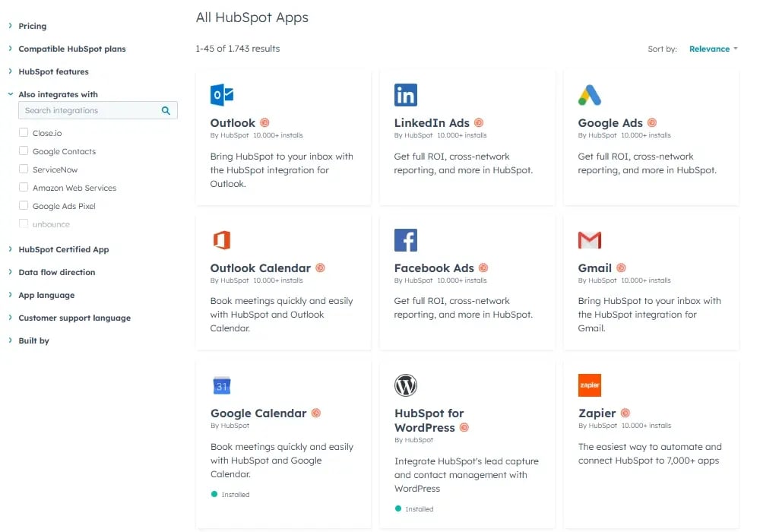Open the Outlook app icon
This screenshot has height=532, width=760.
coord(221,95)
